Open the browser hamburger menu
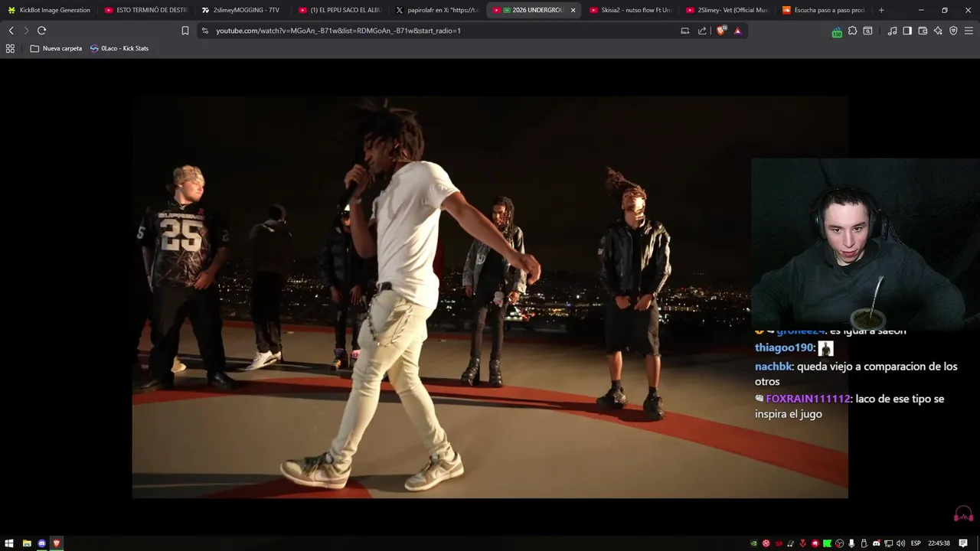Viewport: 980px width, 551px height. [969, 31]
